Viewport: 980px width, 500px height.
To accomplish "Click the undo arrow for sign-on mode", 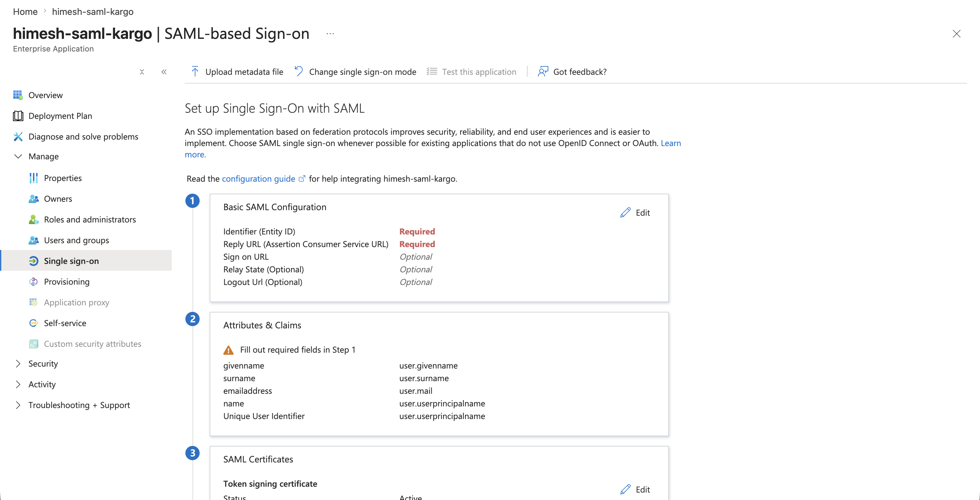I will point(299,72).
